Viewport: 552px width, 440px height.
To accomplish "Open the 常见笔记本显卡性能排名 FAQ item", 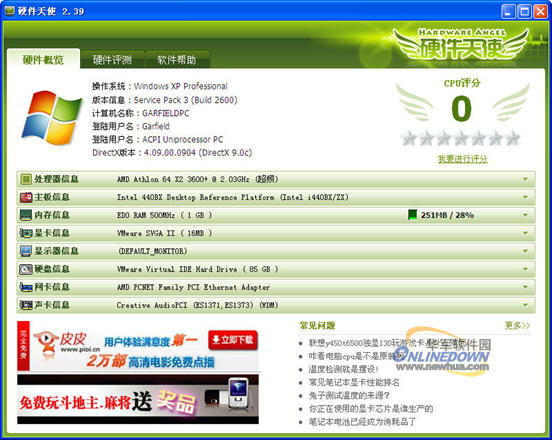I will point(354,383).
